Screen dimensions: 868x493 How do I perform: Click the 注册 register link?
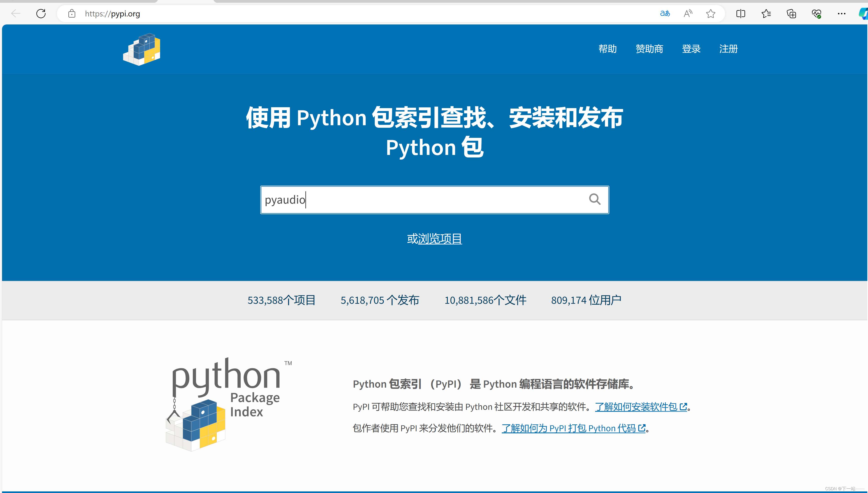(x=728, y=49)
